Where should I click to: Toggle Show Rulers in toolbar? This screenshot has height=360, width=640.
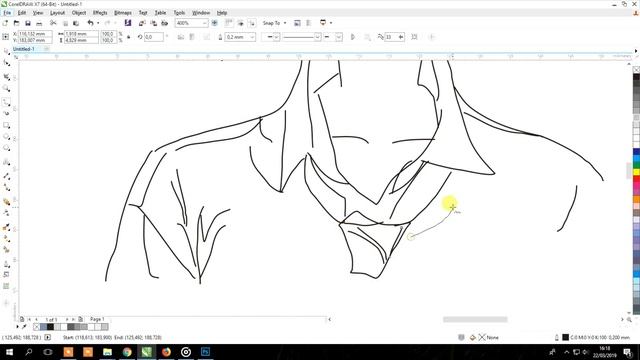coord(229,23)
